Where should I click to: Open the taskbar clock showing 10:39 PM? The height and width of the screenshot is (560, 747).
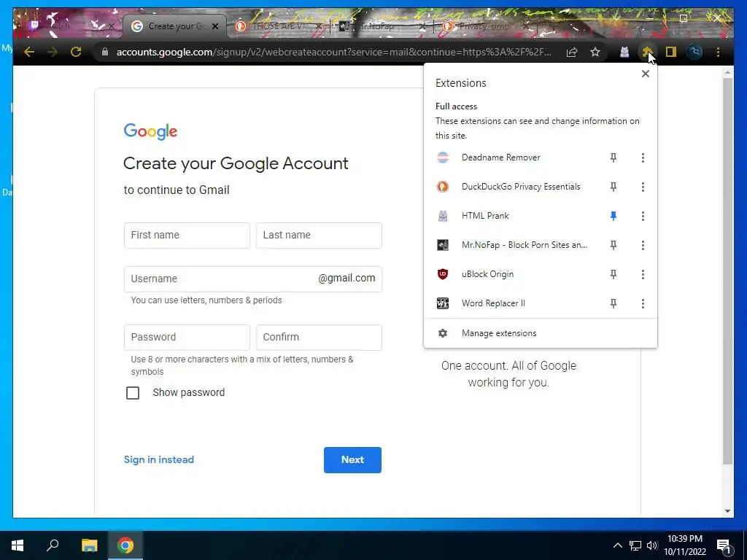pos(685,545)
